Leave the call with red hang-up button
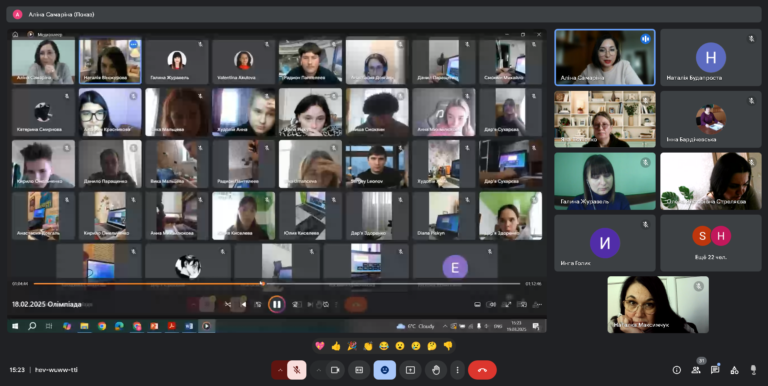Viewport: 768px width, 386px height. [482, 370]
